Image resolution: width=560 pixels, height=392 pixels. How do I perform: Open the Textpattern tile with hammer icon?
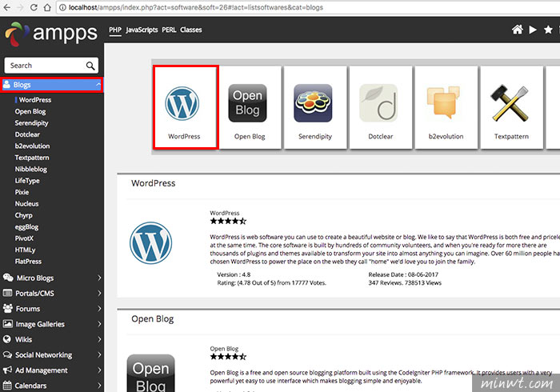click(511, 107)
